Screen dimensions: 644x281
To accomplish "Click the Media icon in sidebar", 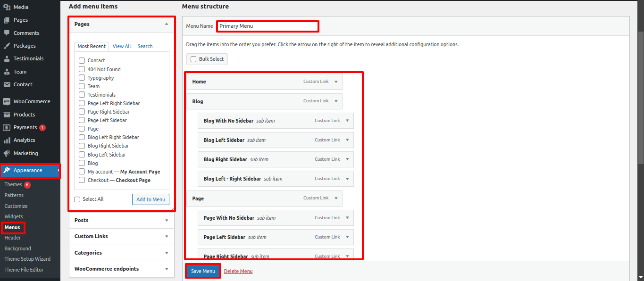I will pyautogui.click(x=7, y=7).
